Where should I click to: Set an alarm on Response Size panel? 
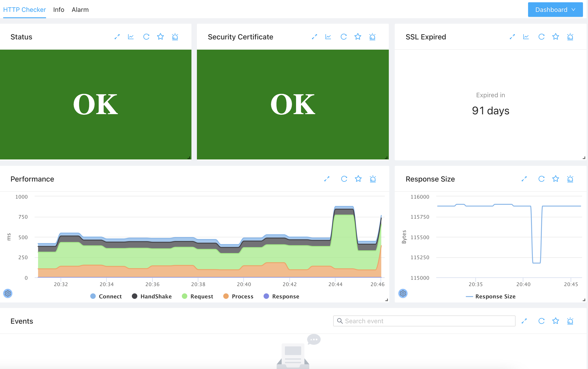coord(570,179)
